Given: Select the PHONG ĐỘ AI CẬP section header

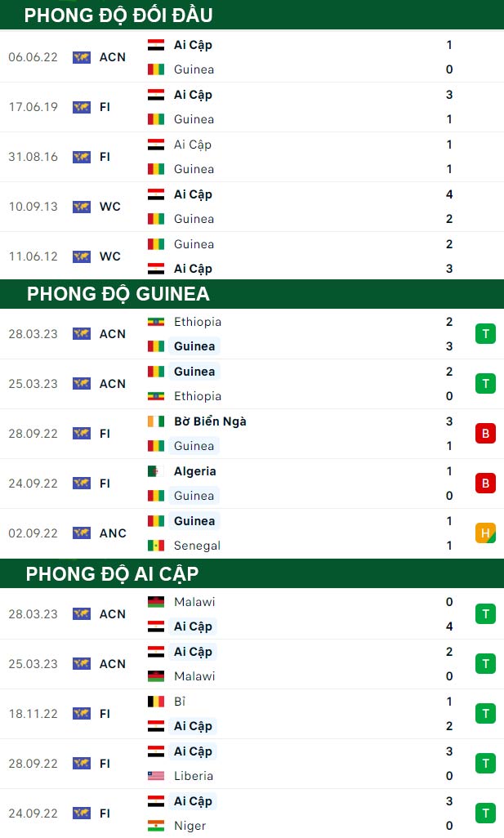Looking at the screenshot, I should click(252, 574).
